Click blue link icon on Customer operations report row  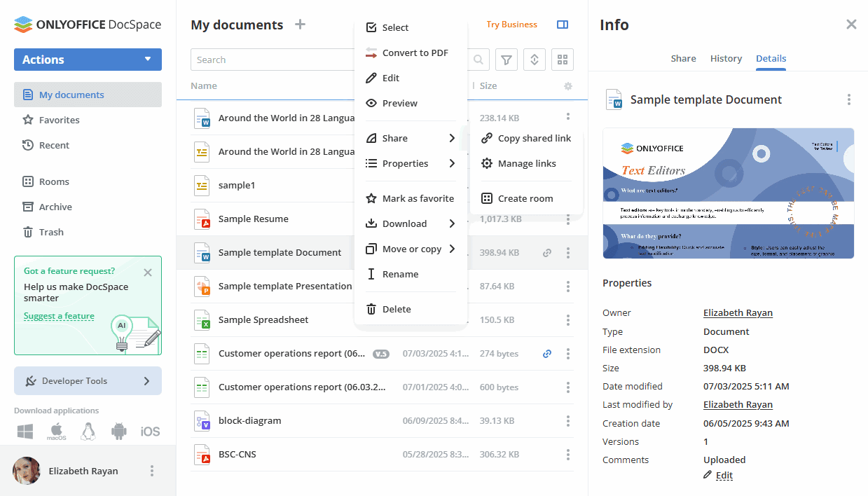coord(547,354)
